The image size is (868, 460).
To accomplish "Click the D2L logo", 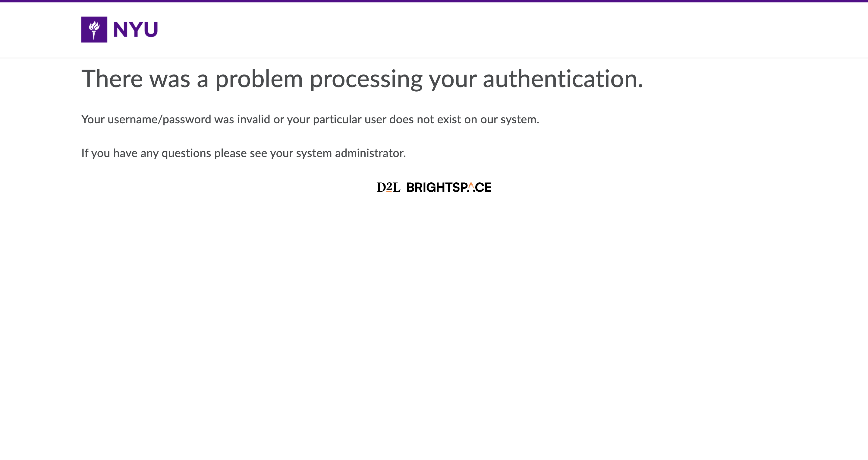I will coord(388,187).
